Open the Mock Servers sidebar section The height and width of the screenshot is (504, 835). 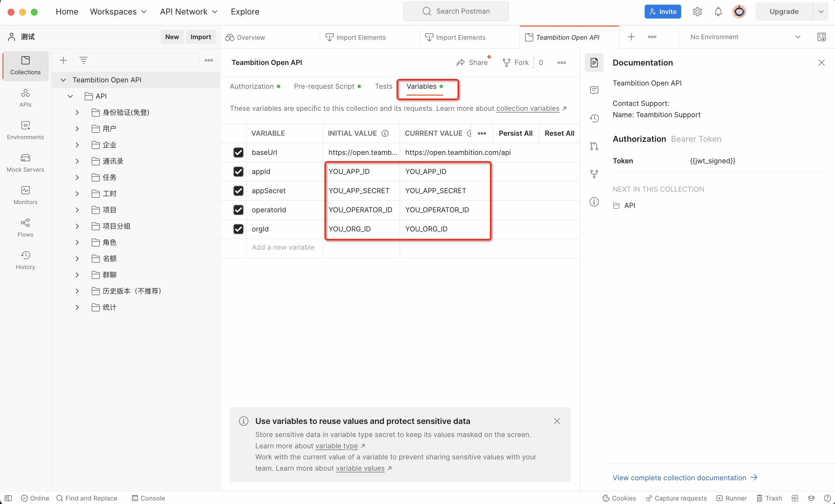click(x=26, y=163)
